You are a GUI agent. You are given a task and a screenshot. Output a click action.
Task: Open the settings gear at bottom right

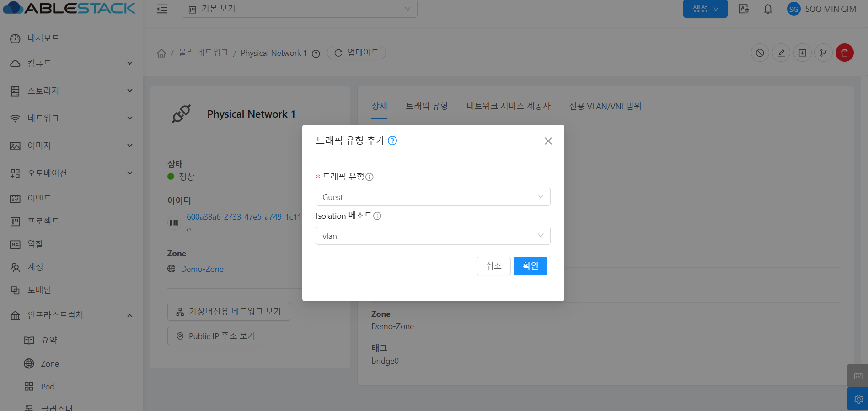pos(858,399)
